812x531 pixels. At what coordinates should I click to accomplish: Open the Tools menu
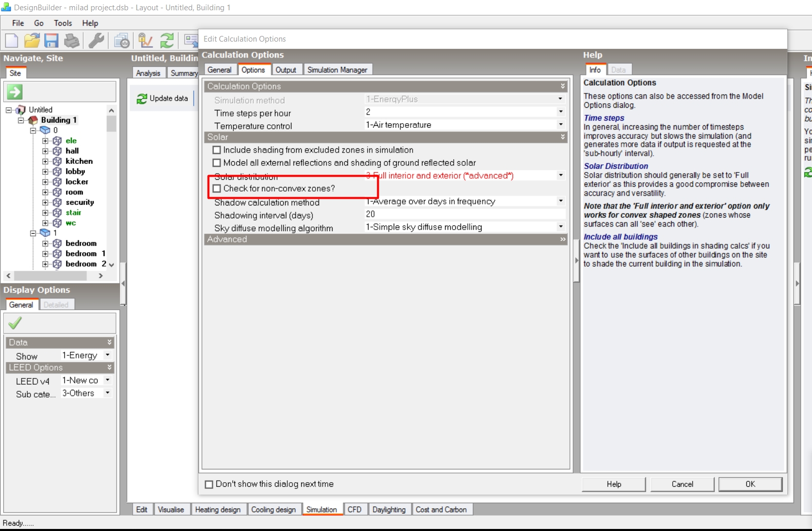[x=63, y=23]
